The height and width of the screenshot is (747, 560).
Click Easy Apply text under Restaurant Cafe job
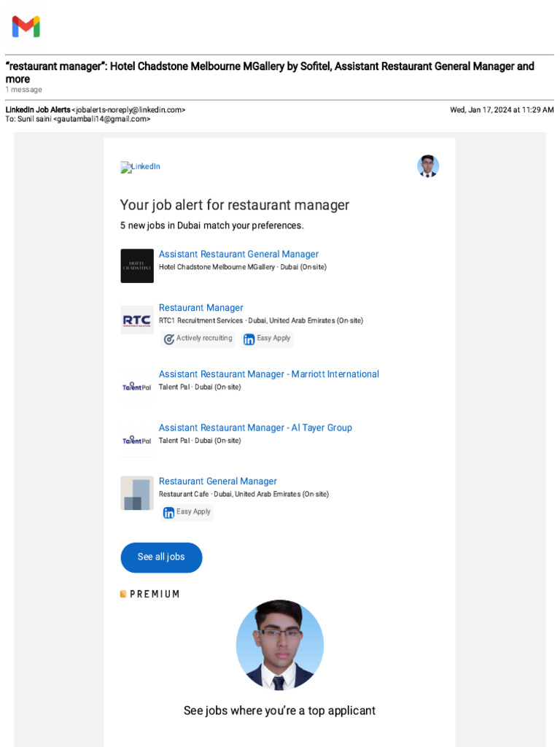point(193,511)
